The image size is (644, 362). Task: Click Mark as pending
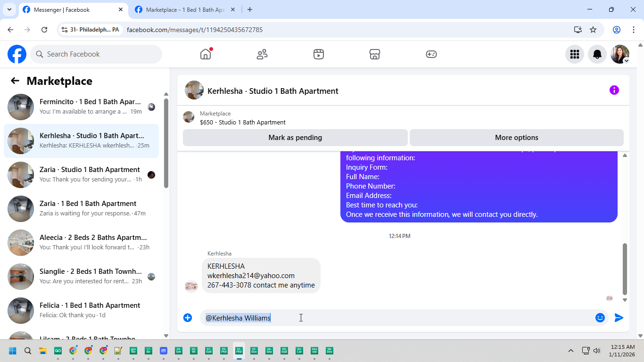click(295, 138)
